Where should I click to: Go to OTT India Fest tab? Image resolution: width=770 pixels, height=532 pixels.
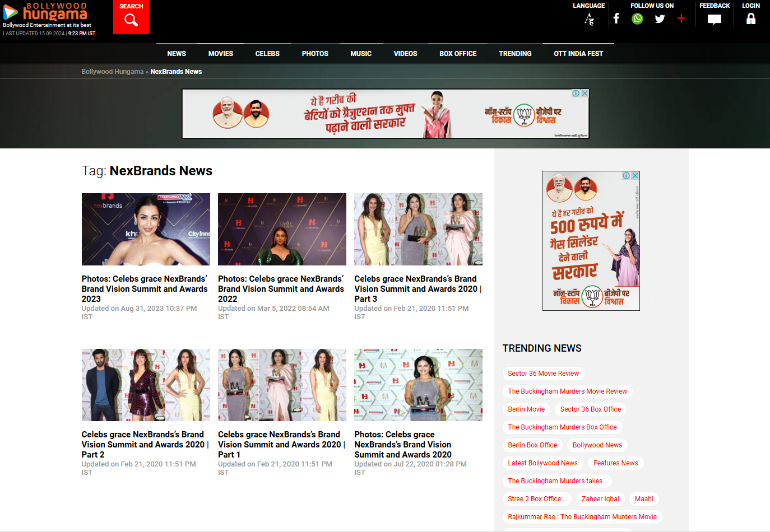point(578,54)
